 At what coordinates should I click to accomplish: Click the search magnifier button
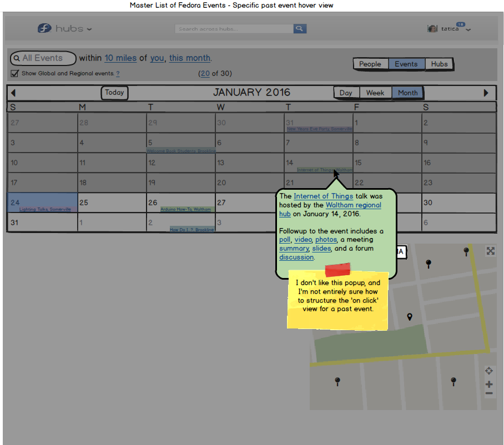click(300, 29)
